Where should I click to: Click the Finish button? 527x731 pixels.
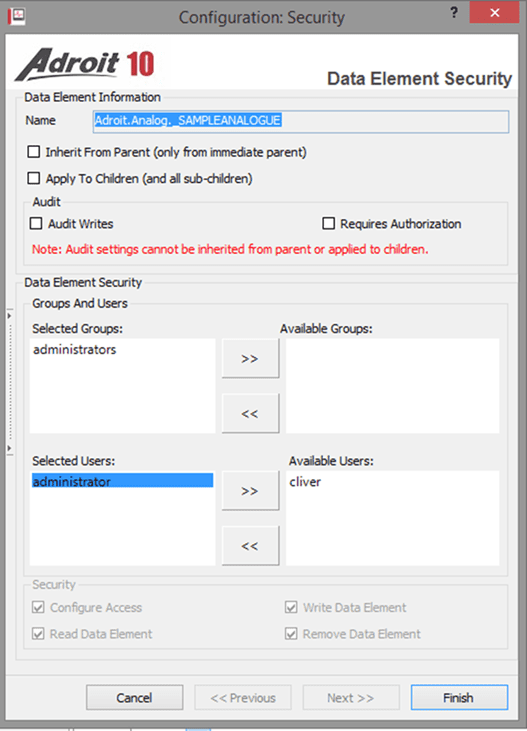[x=459, y=698]
